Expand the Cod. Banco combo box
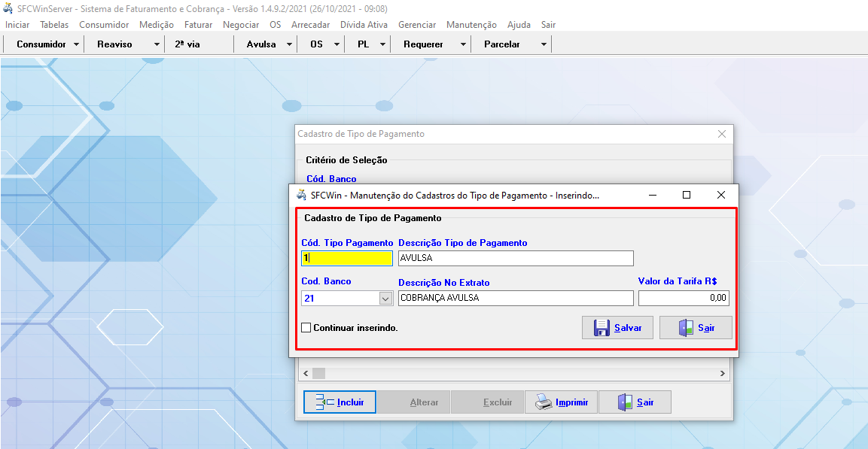 click(385, 299)
